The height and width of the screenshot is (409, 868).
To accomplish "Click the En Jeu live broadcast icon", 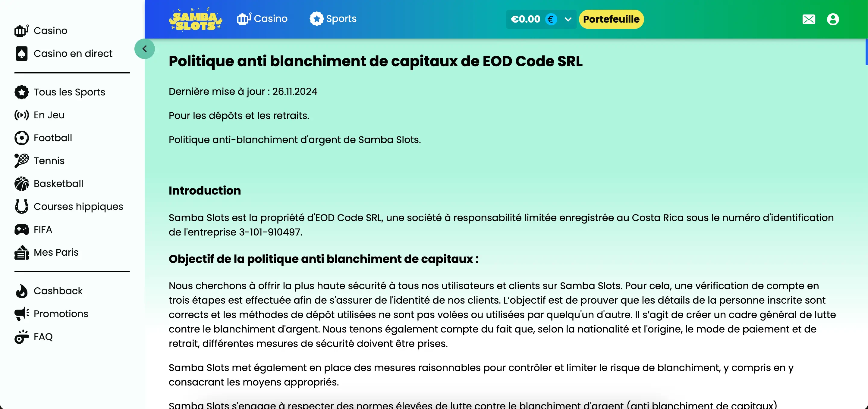I will [22, 115].
